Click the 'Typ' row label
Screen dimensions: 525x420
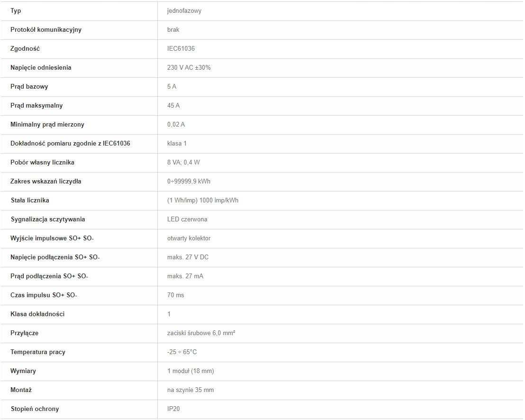[x=16, y=11]
